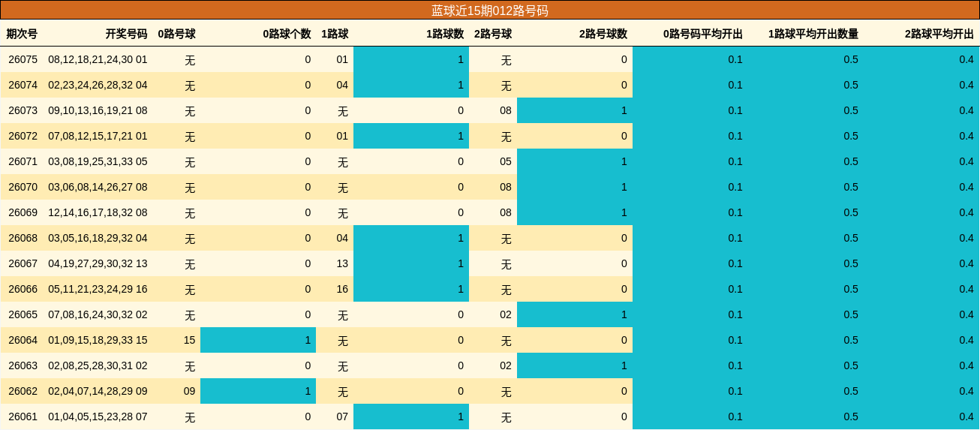
Task: Select draw numbers 03,08,19,25,31,33 05
Action: click(98, 161)
